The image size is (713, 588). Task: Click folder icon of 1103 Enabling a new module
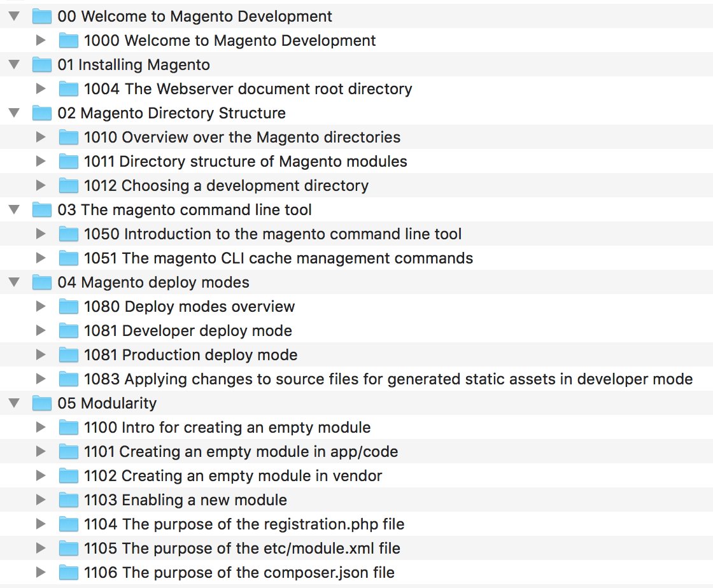[x=69, y=500]
